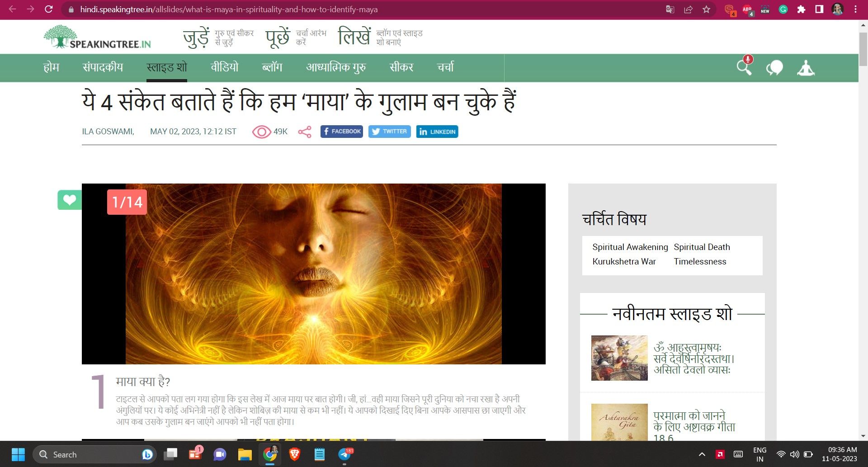868x467 pixels.
Task: Open Chrome three-dot menu
Action: coord(855,9)
